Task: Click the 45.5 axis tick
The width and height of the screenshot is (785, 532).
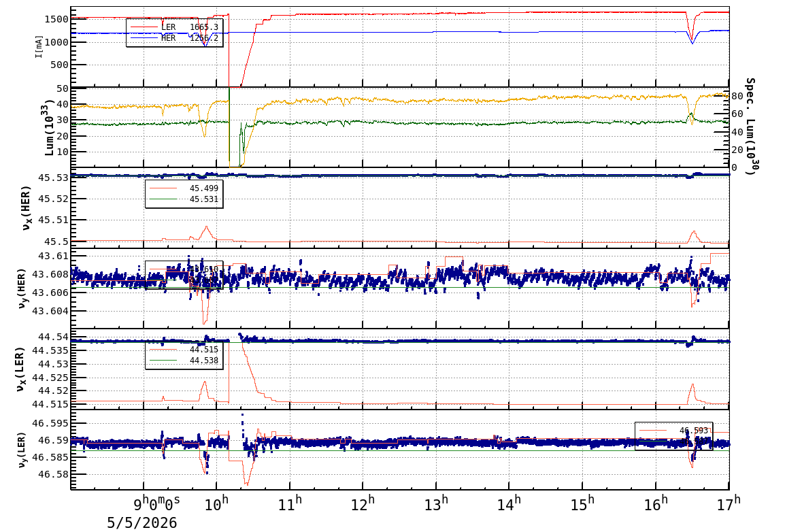Action: point(56,242)
